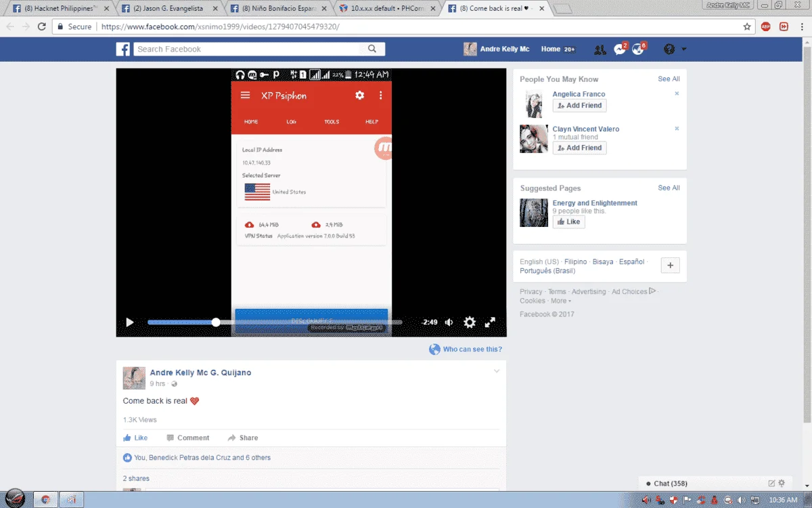The width and height of the screenshot is (812, 508).
Task: Open Angelica Franco's profile picture
Action: point(534,104)
